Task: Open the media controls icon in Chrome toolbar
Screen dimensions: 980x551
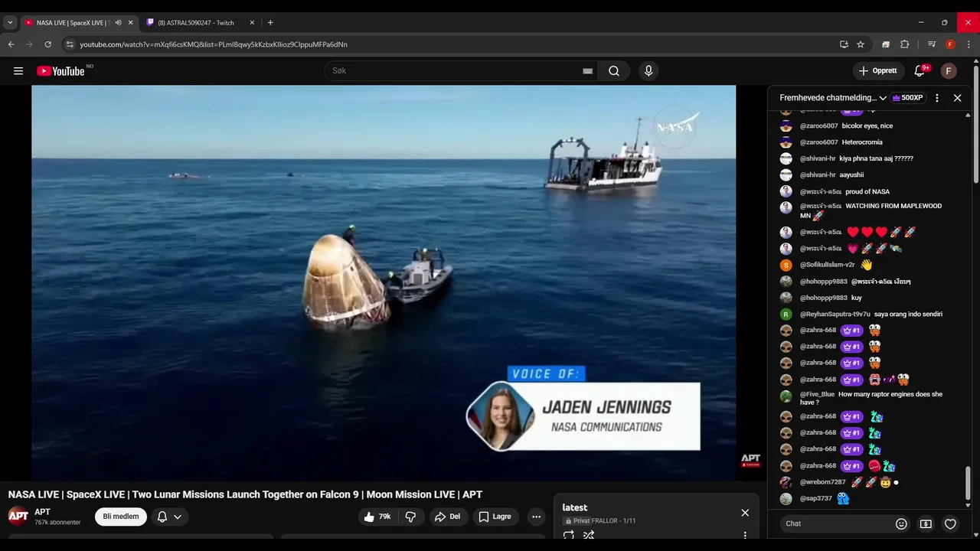Action: pos(932,44)
